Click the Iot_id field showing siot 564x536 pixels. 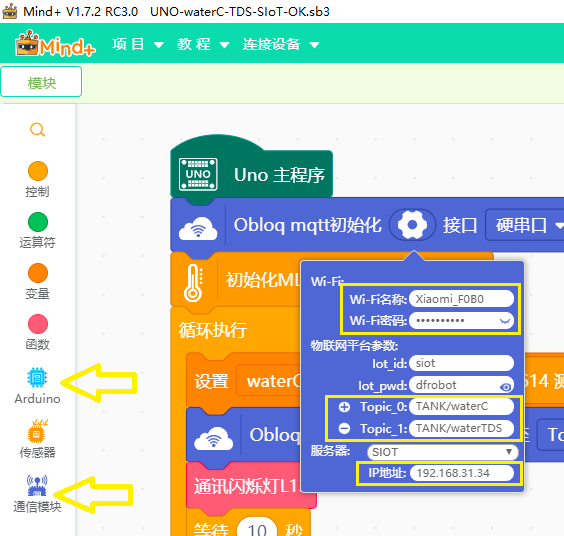(x=461, y=363)
